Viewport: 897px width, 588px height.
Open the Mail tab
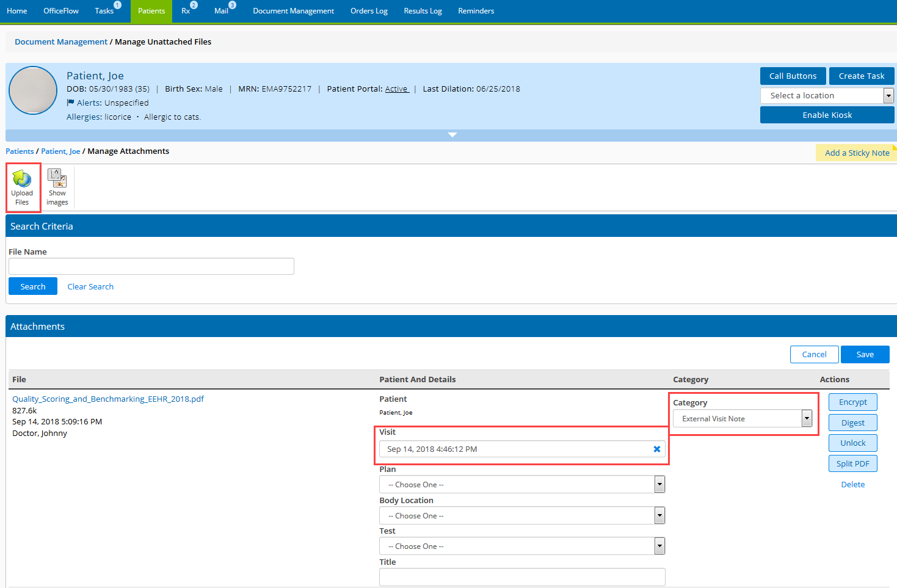click(221, 11)
